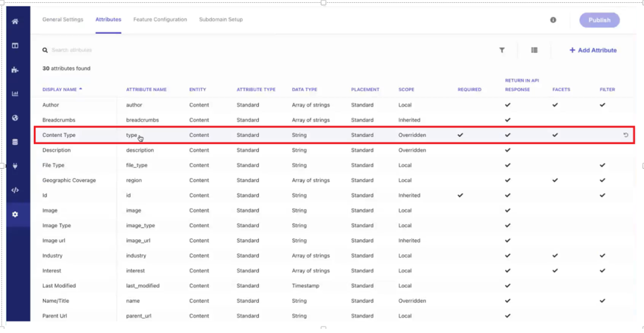Click the revert icon in Content Type row
This screenshot has width=644, height=333.
(626, 135)
